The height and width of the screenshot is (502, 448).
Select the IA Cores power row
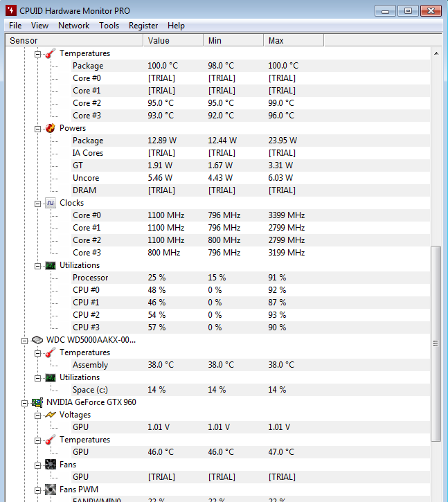(x=250, y=153)
